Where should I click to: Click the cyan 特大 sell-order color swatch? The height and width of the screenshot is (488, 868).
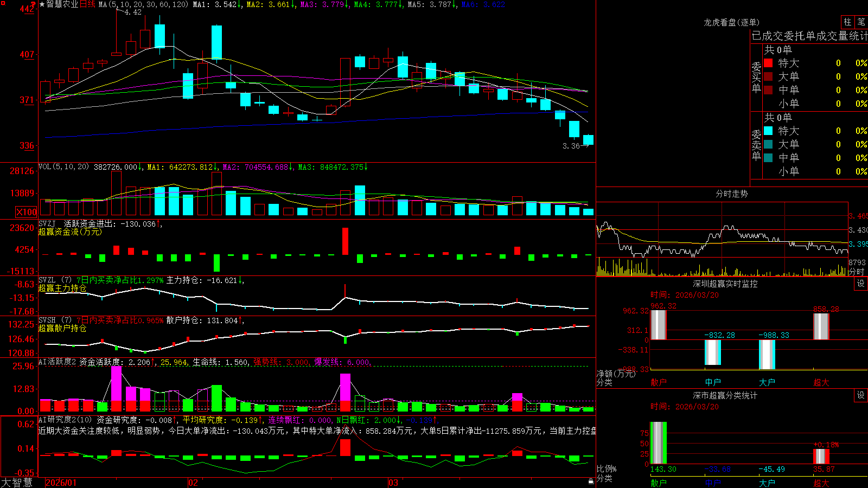768,131
